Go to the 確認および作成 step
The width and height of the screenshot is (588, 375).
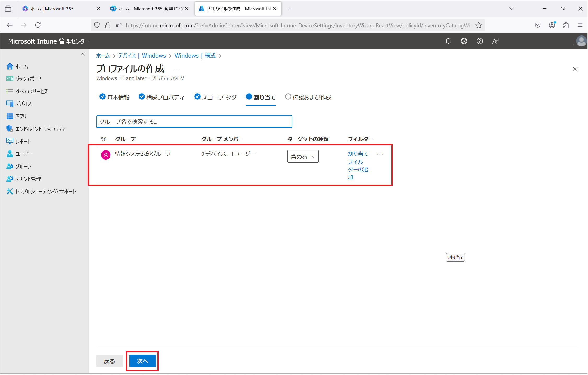click(308, 97)
